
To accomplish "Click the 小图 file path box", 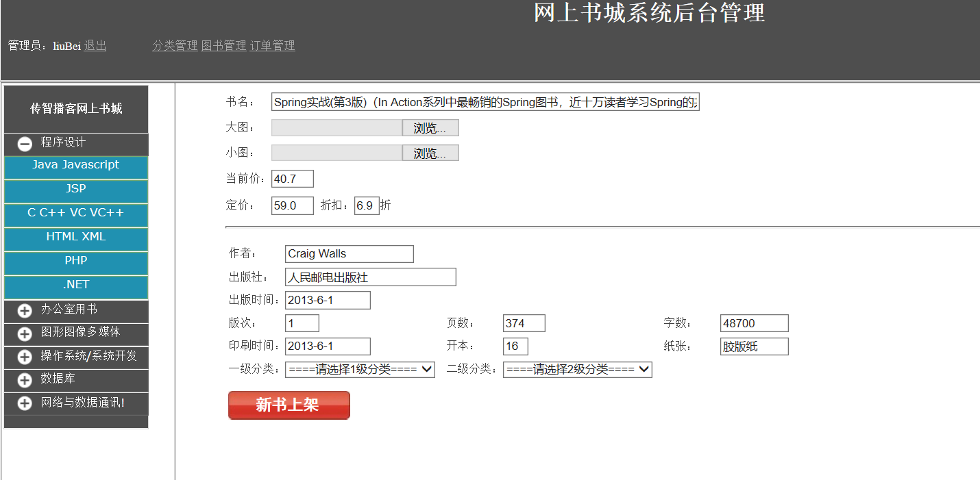I will pyautogui.click(x=336, y=153).
